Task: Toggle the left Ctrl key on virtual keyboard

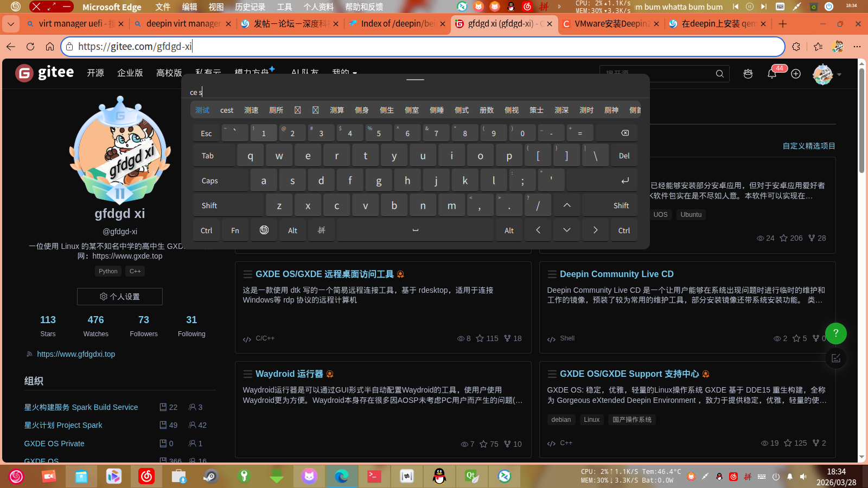Action: pyautogui.click(x=206, y=230)
